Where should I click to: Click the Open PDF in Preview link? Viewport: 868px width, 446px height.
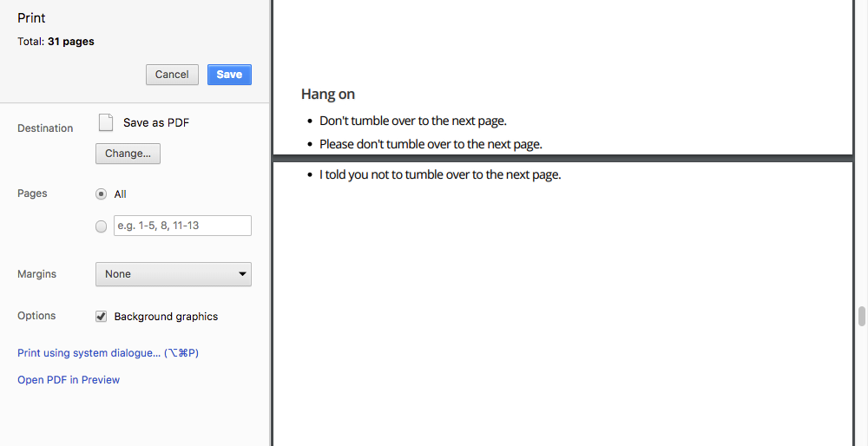click(69, 380)
